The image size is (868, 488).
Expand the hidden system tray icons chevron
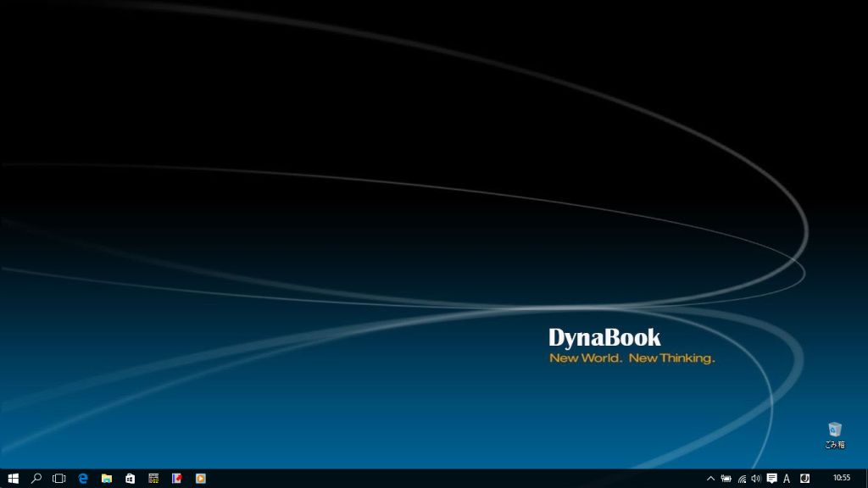click(x=710, y=479)
